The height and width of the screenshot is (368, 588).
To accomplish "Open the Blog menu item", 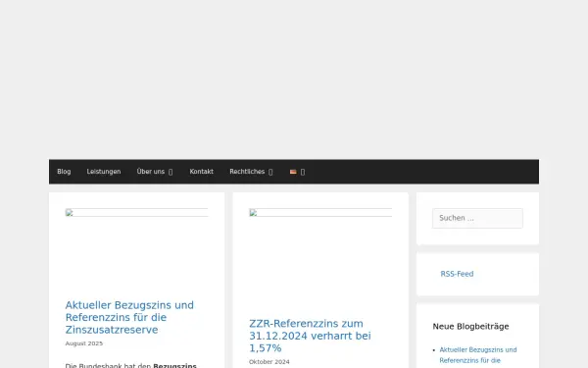I will click(64, 172).
